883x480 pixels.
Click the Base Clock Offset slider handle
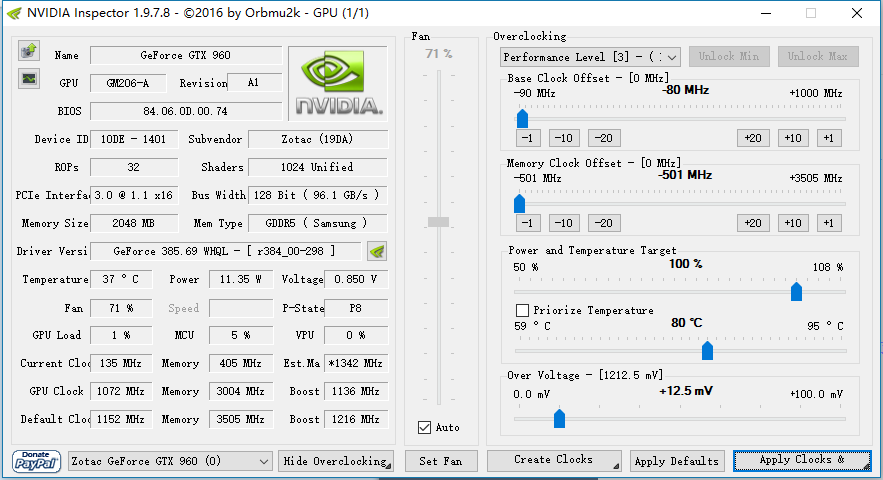point(522,118)
